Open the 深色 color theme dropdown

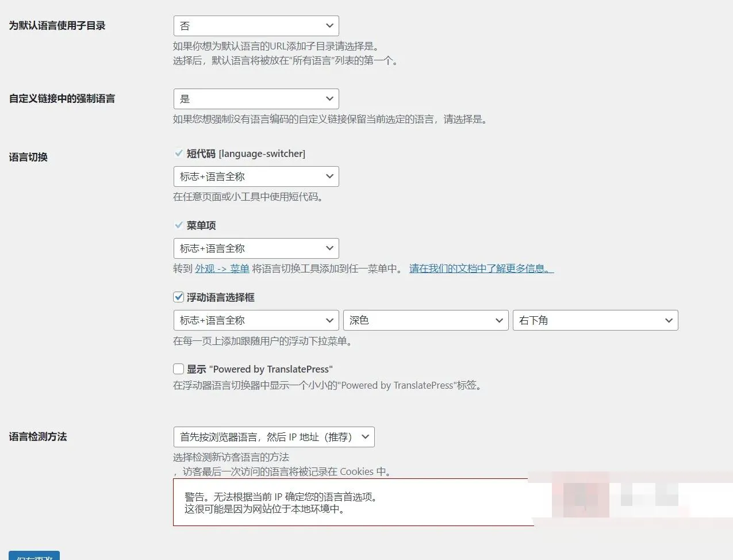(425, 320)
